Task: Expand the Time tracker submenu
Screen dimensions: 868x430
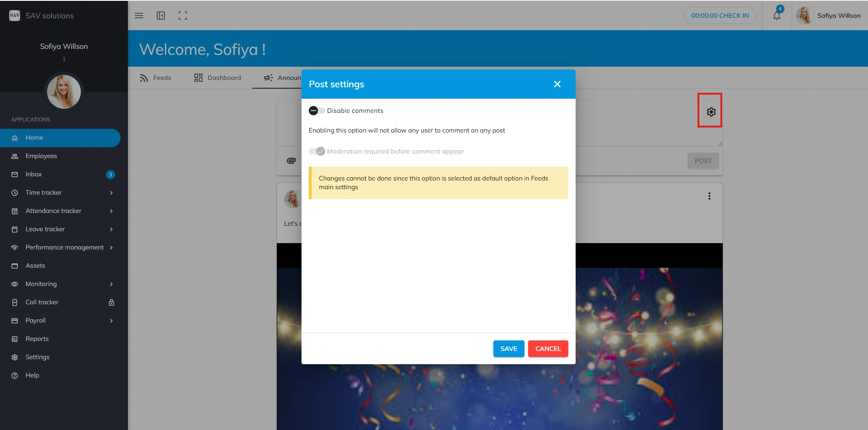Action: 111,193
